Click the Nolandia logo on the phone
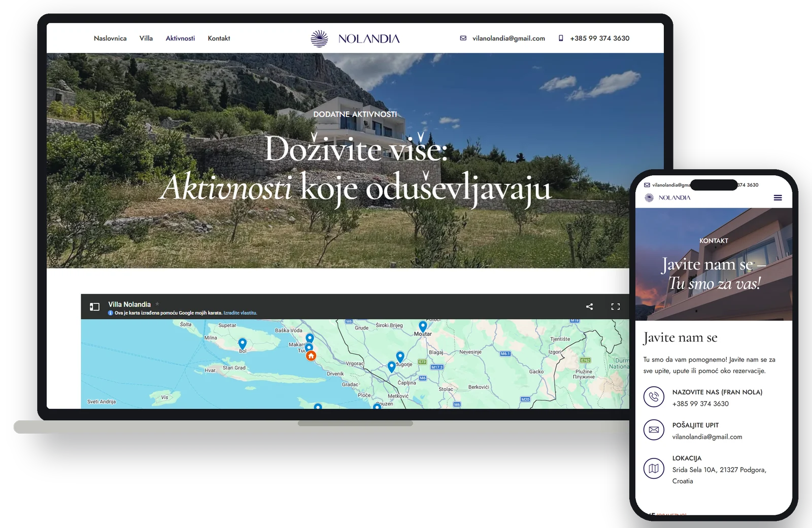Screen dimensions: 812x528 (667, 197)
